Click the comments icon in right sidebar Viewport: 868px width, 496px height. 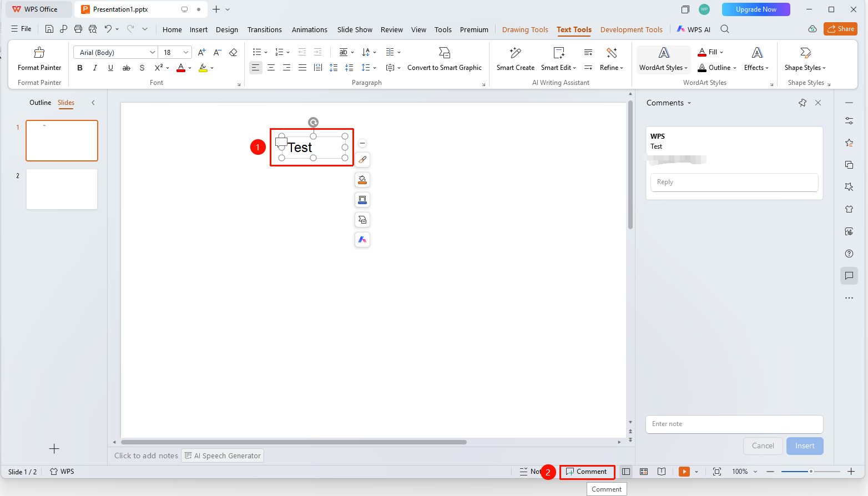tap(849, 276)
